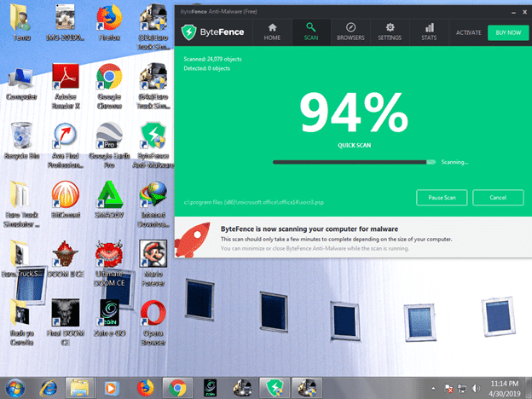Open Internet Explorer from taskbar
The width and height of the screenshot is (532, 399).
point(49,388)
